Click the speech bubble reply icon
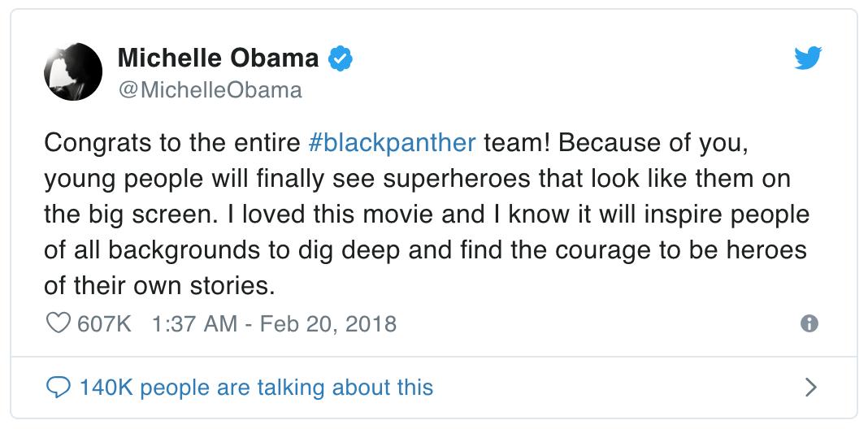Screen dimensions: 868x429 tap(58, 387)
